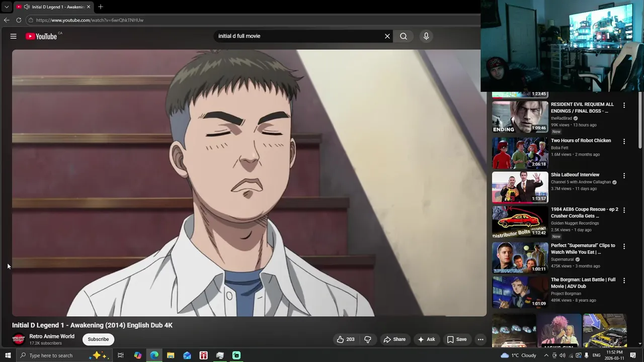This screenshot has width=644, height=362.
Task: Close the Initial D Legend browser tab
Action: pos(89,7)
